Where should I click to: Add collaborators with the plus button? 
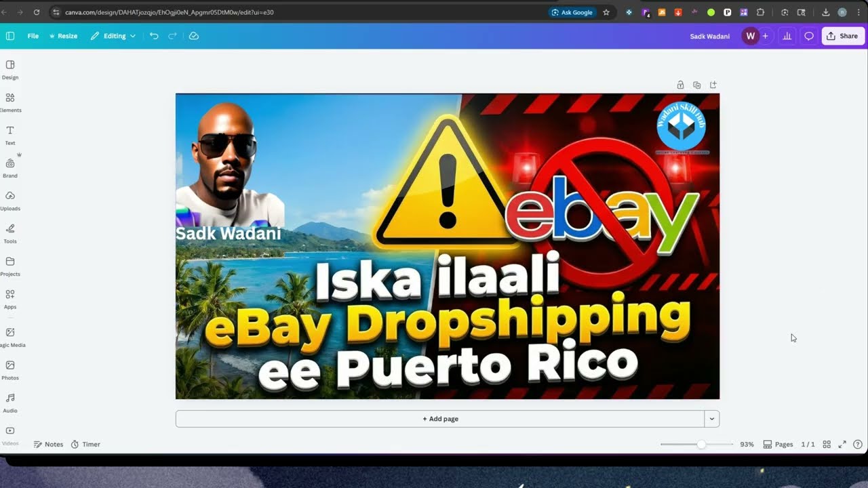(766, 36)
